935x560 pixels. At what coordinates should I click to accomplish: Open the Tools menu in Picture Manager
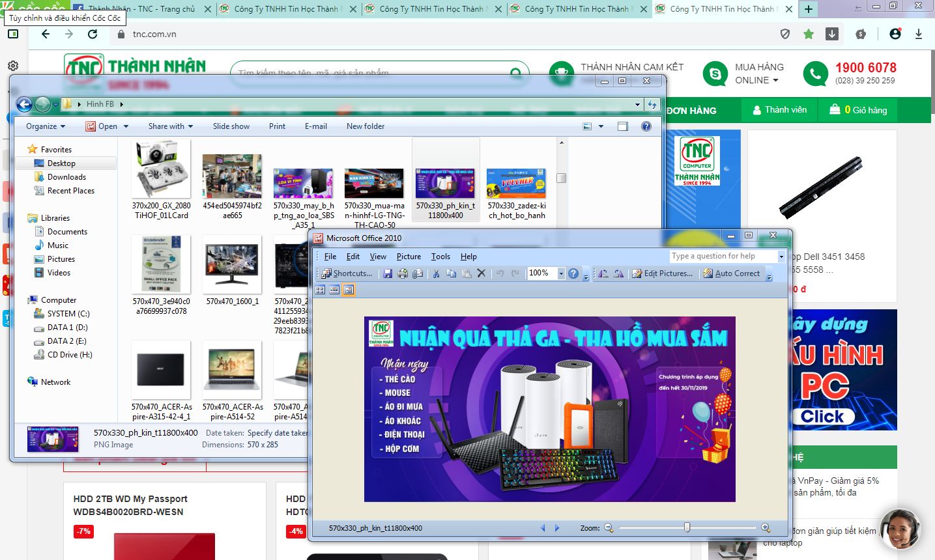click(x=440, y=257)
